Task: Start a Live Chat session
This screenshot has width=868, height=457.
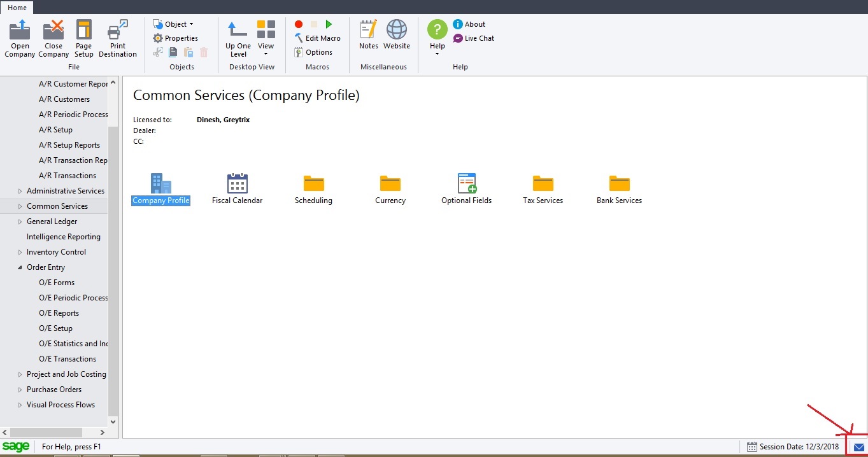Action: [473, 38]
